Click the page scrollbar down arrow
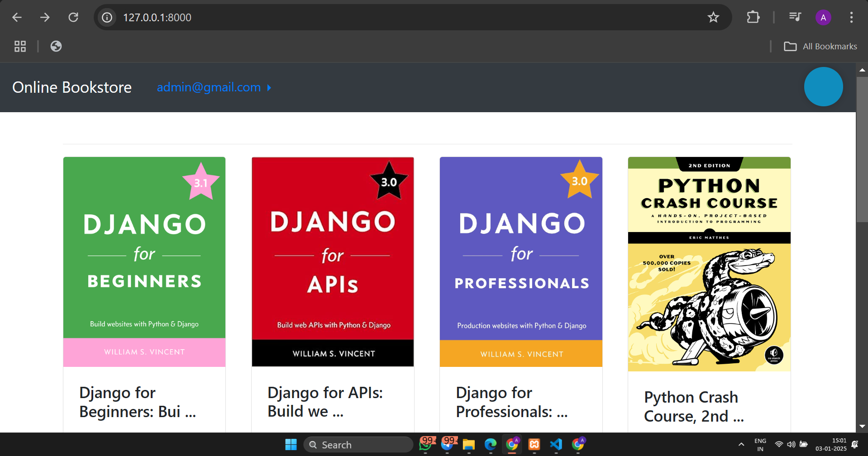The image size is (868, 456). (862, 426)
